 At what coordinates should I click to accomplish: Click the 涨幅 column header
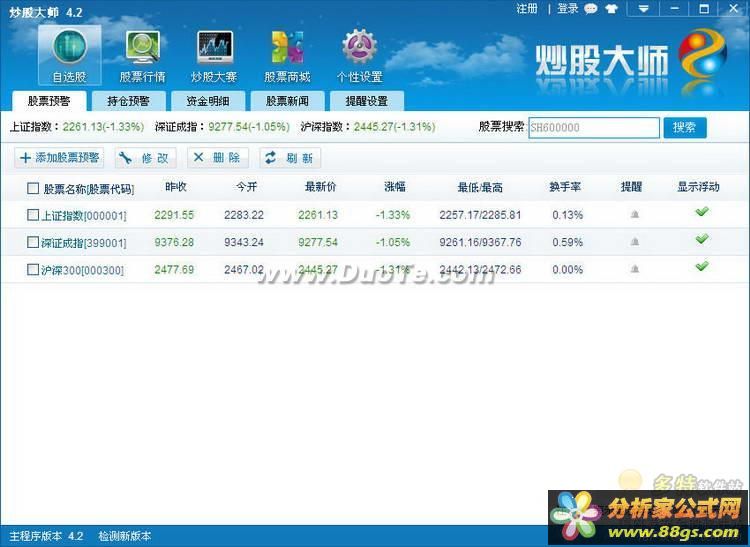[395, 187]
